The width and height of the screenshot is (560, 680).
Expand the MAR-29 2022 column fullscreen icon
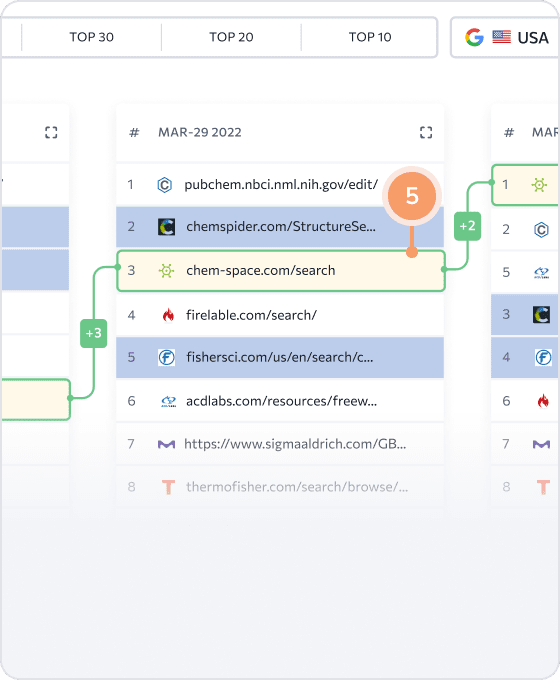coord(426,132)
